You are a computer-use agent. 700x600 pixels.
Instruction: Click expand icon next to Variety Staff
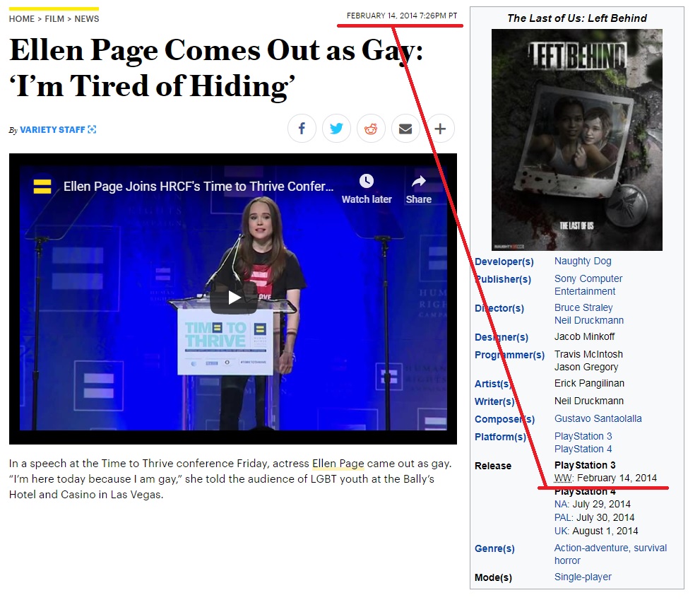(92, 129)
